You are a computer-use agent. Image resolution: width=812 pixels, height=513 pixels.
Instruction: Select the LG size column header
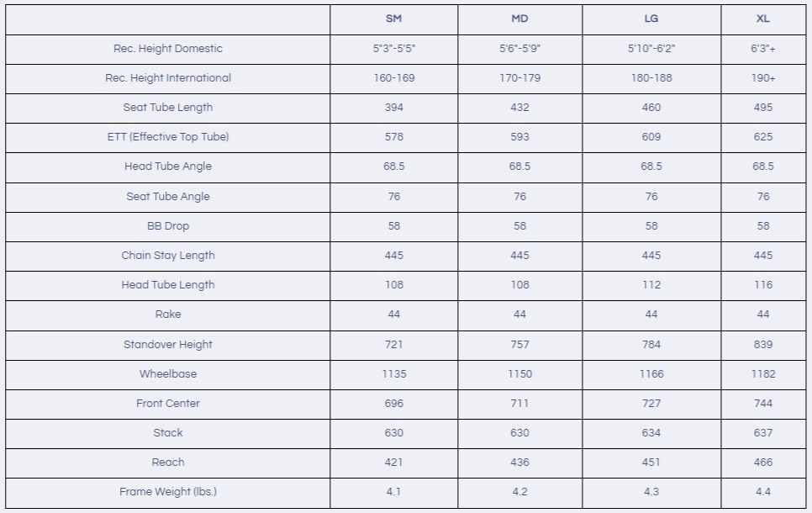point(651,19)
